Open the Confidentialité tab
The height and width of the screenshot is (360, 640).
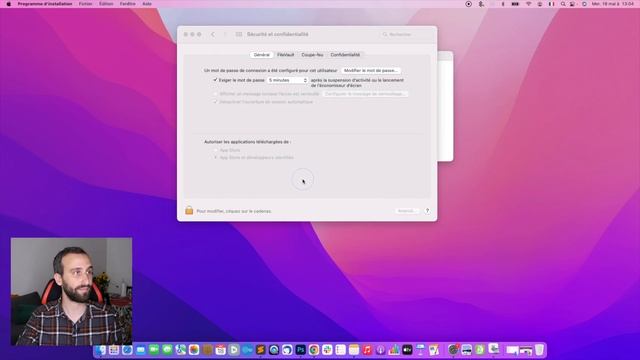click(x=345, y=55)
